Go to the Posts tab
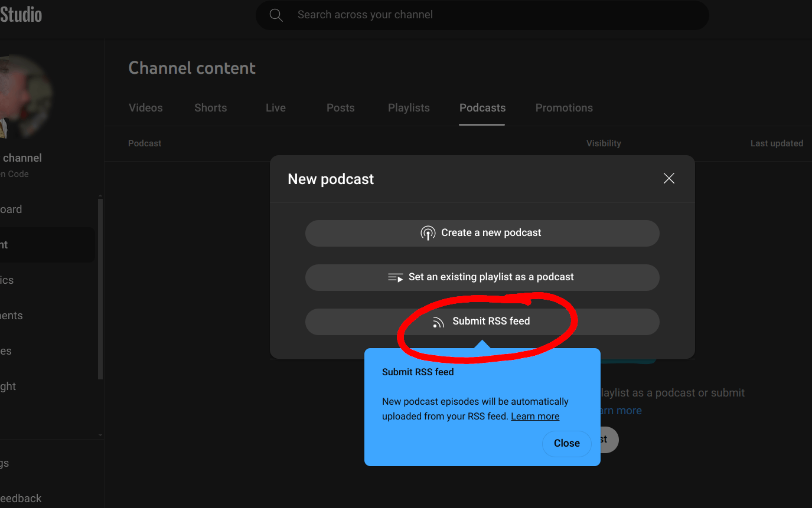This screenshot has width=812, height=508. 341,108
